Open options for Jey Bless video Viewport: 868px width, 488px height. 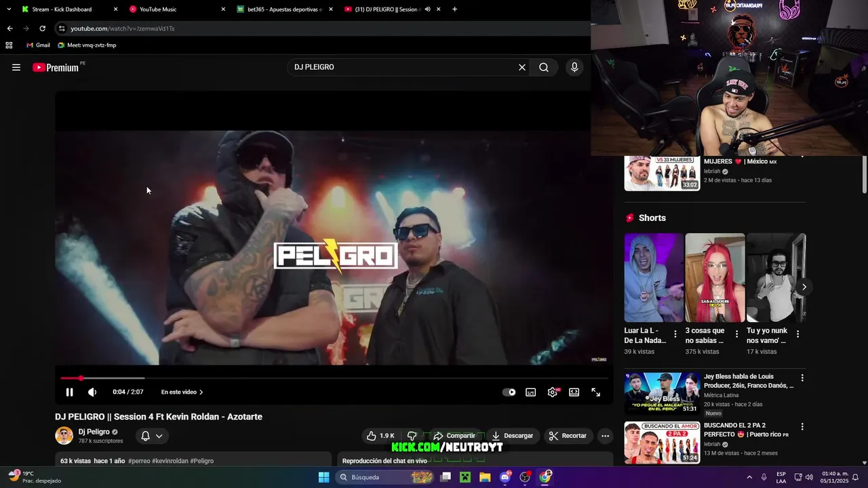[802, 378]
